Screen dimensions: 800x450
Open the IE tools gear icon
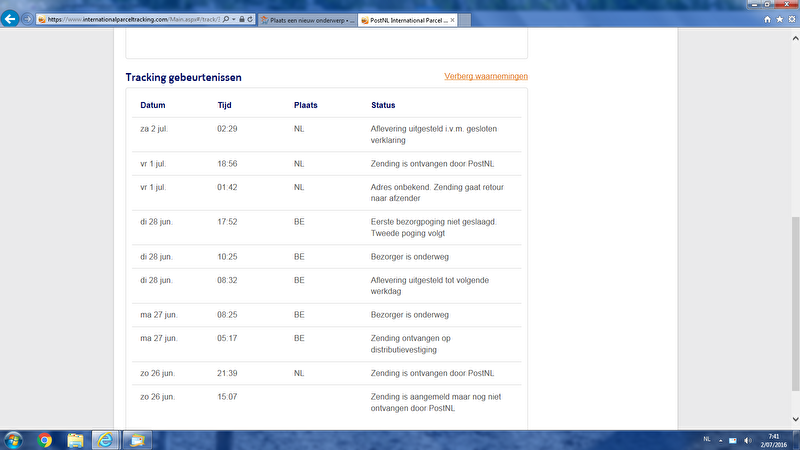coord(791,18)
